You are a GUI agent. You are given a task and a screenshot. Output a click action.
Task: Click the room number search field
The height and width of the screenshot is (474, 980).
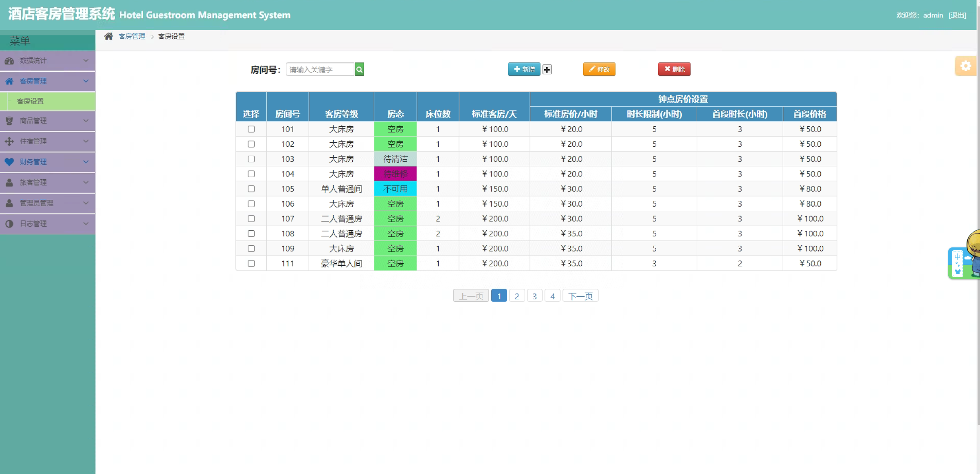pos(320,70)
